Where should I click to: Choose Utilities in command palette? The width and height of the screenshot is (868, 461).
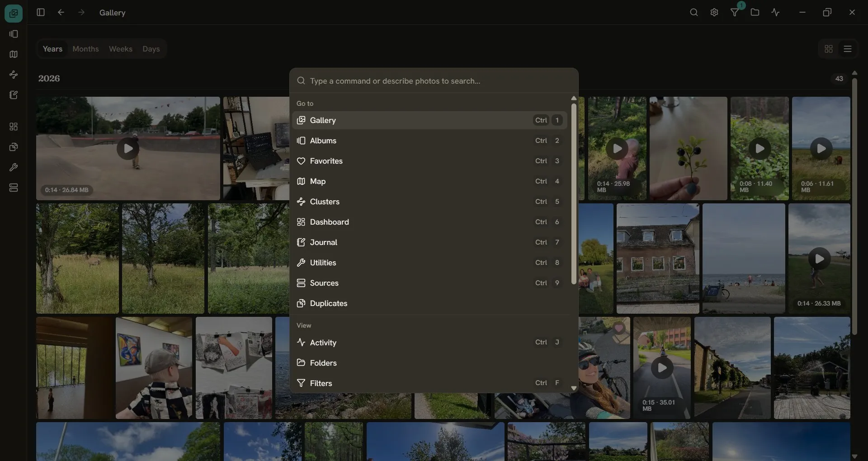(429, 263)
